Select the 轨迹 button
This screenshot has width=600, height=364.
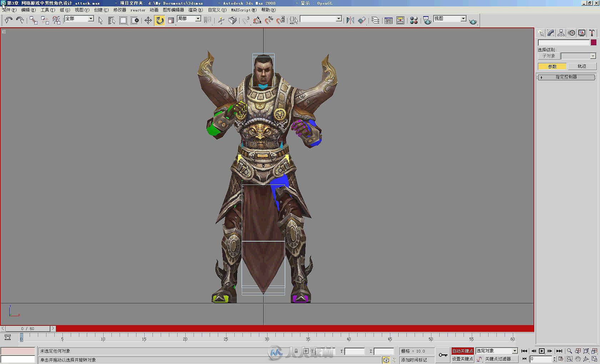click(x=582, y=66)
